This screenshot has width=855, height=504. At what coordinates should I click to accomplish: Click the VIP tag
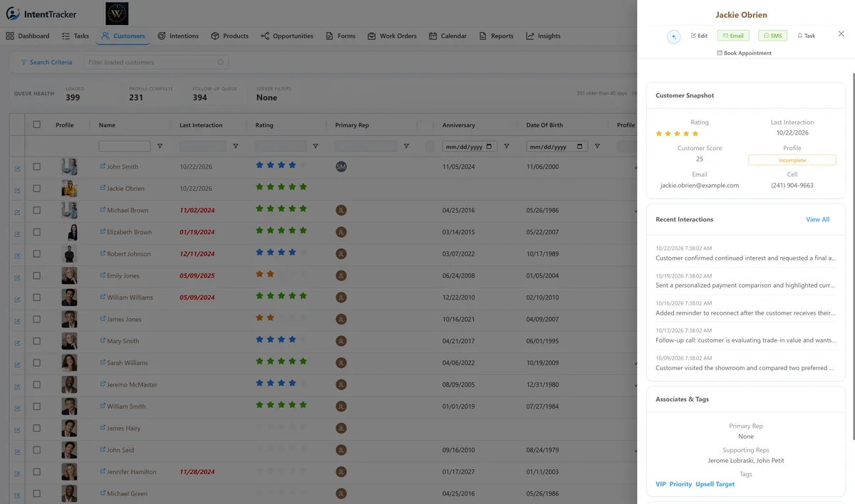pyautogui.click(x=660, y=484)
